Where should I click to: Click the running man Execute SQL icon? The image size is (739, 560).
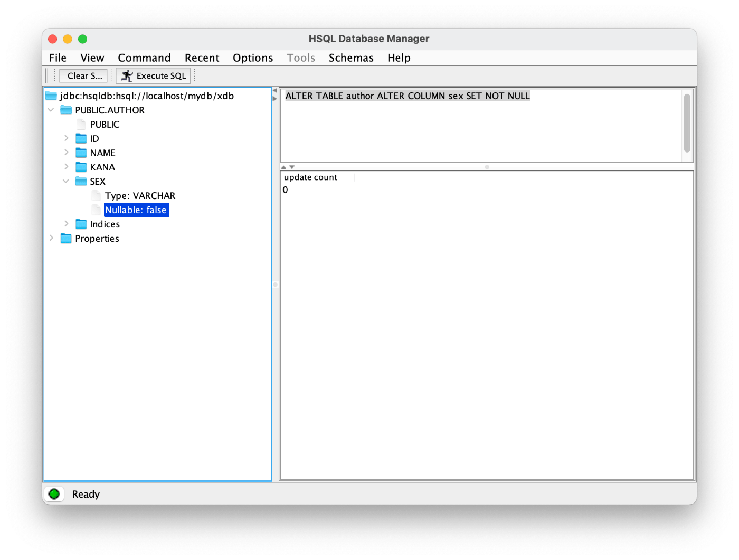(127, 75)
